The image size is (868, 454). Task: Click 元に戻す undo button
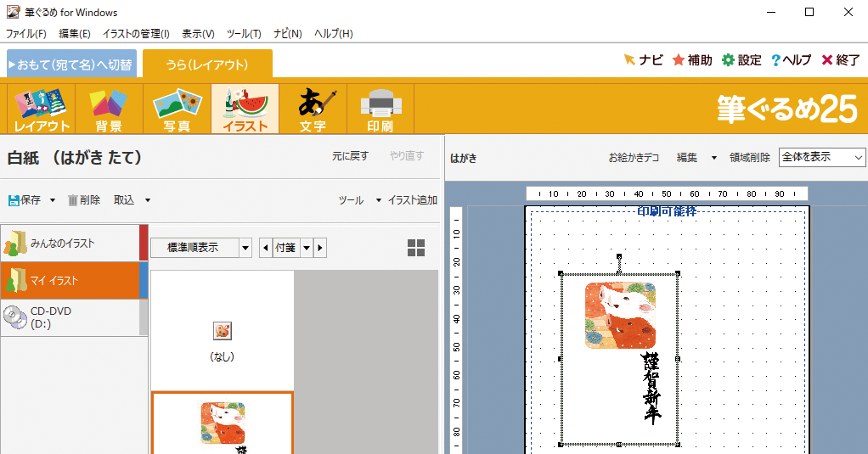coord(351,156)
